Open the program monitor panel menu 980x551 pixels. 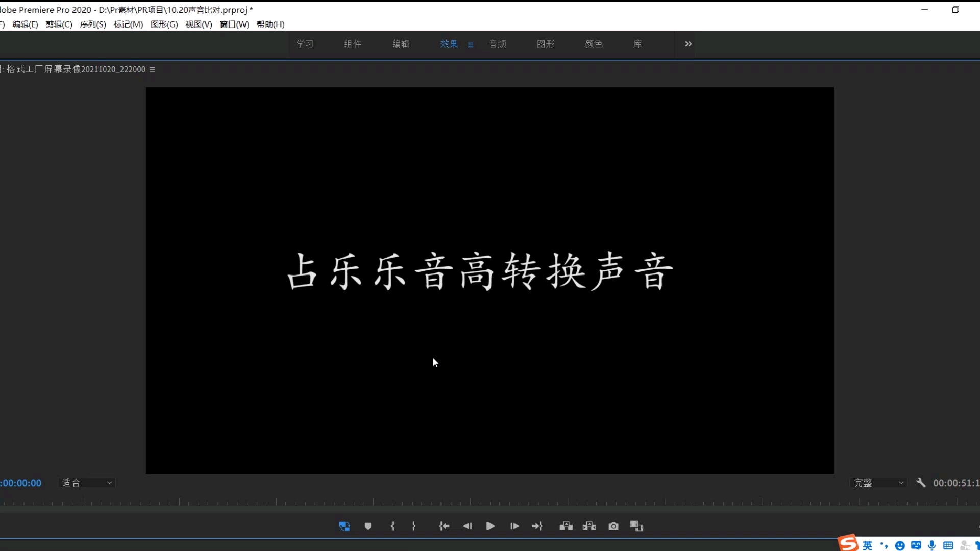(153, 69)
